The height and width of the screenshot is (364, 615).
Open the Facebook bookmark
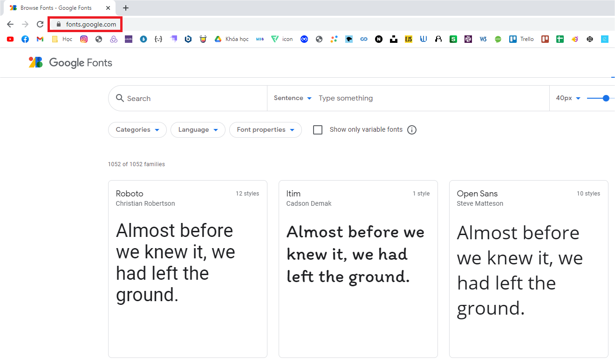click(x=25, y=39)
